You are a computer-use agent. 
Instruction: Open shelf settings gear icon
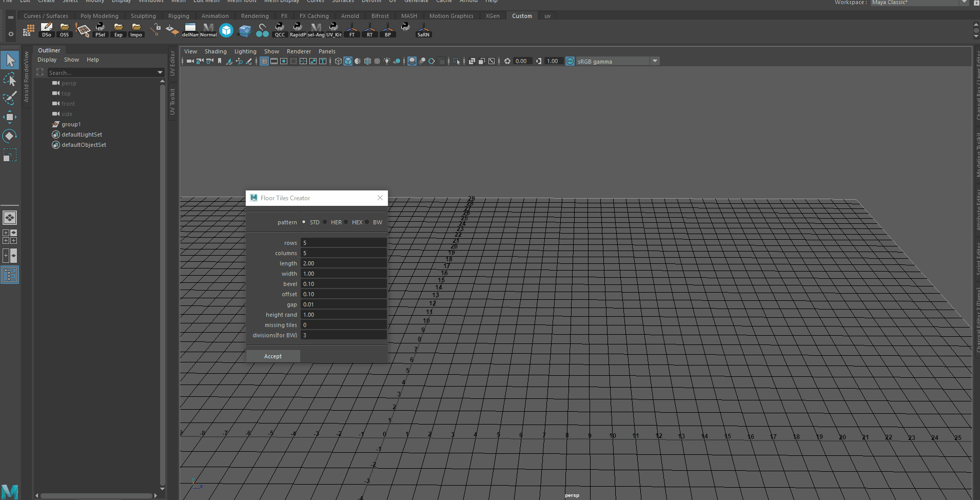(11, 34)
